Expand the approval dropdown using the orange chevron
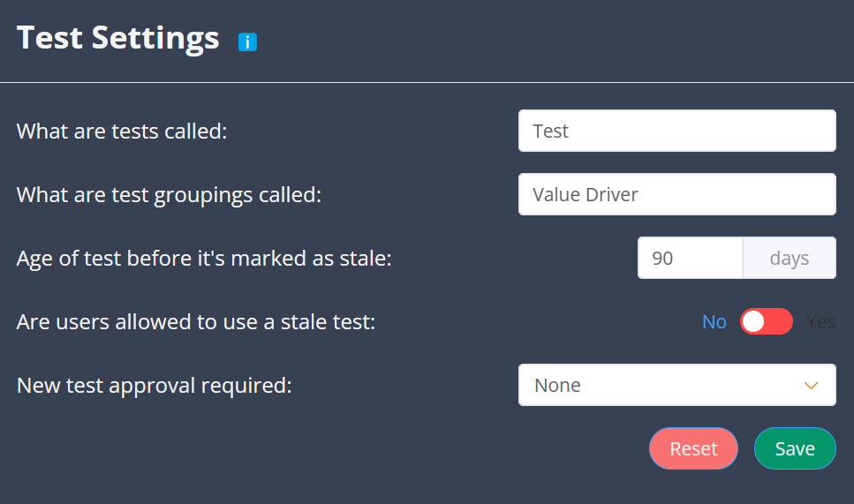This screenshot has height=504, width=854. [810, 386]
